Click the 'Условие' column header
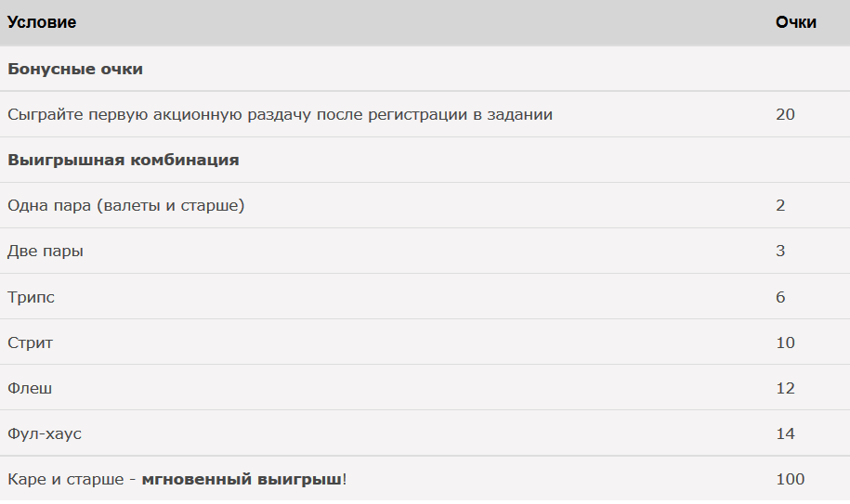This screenshot has height=504, width=850. (42, 22)
